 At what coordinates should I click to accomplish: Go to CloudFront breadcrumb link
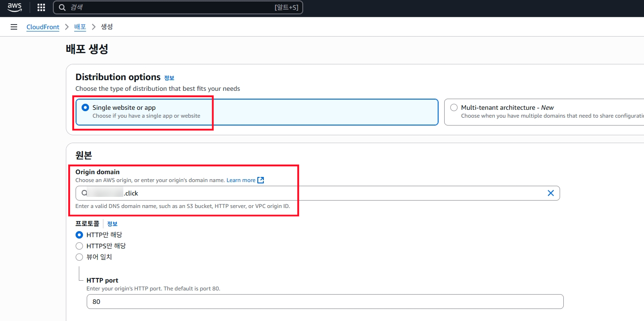point(43,27)
